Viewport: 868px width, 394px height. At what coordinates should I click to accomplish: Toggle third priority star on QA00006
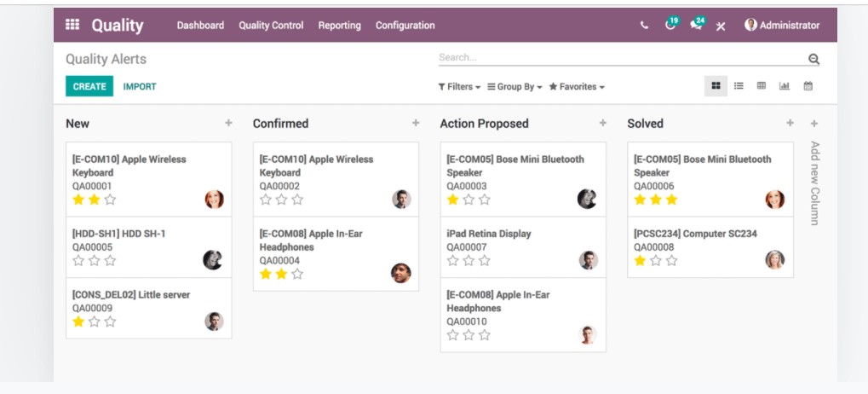(671, 200)
